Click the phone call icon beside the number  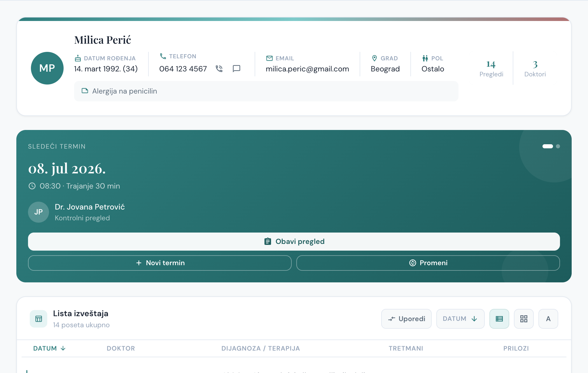pos(219,69)
